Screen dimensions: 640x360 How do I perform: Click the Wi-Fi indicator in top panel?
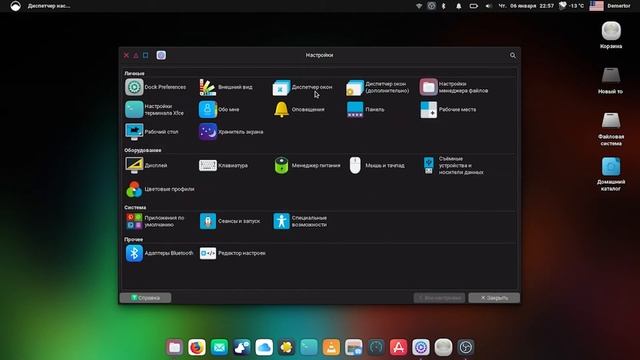click(x=419, y=6)
